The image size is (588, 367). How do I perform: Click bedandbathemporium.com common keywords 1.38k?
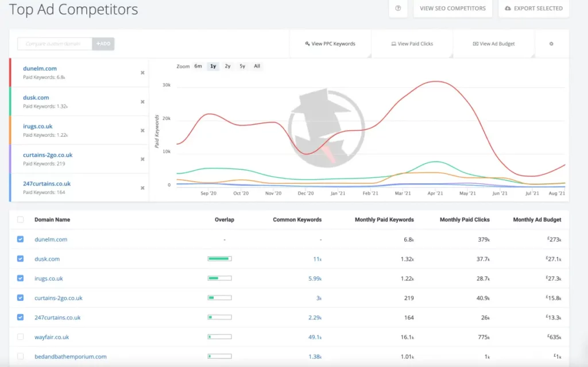[315, 357]
